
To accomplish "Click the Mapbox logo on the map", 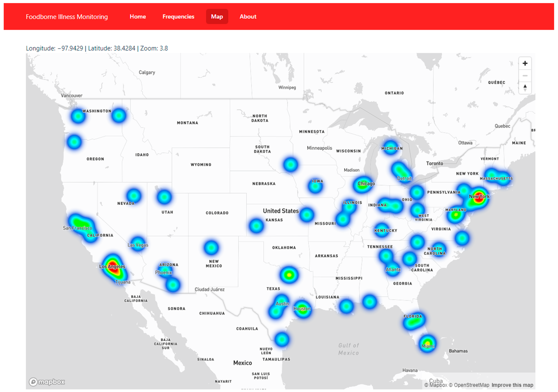I will (47, 382).
